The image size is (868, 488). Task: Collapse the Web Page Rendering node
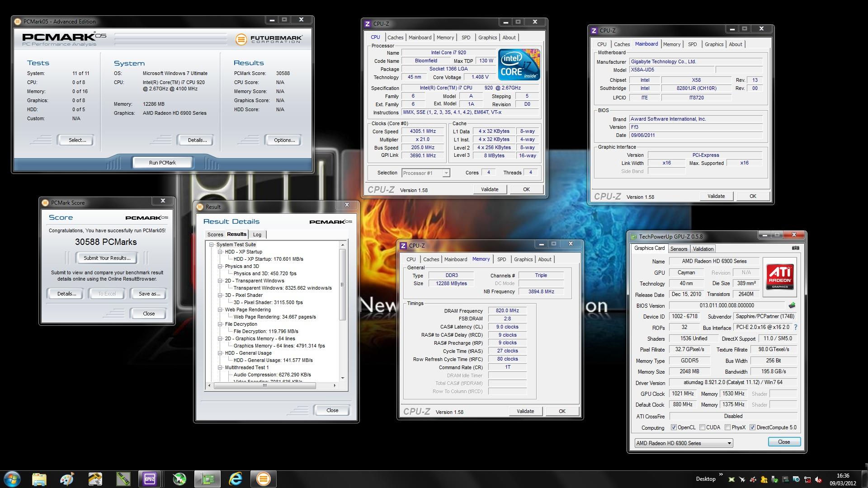pos(220,310)
